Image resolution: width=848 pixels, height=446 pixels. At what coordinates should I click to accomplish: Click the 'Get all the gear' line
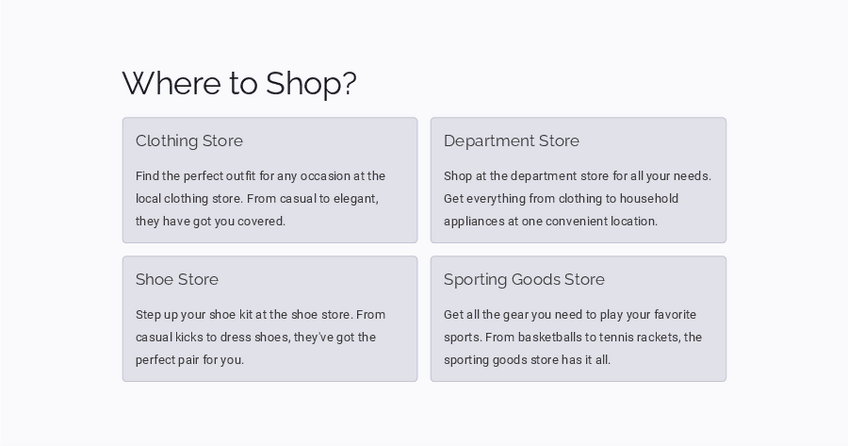(570, 315)
